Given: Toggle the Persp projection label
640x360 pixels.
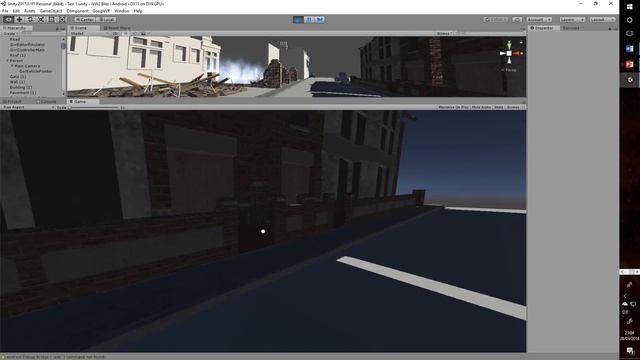Looking at the screenshot, I should [509, 70].
